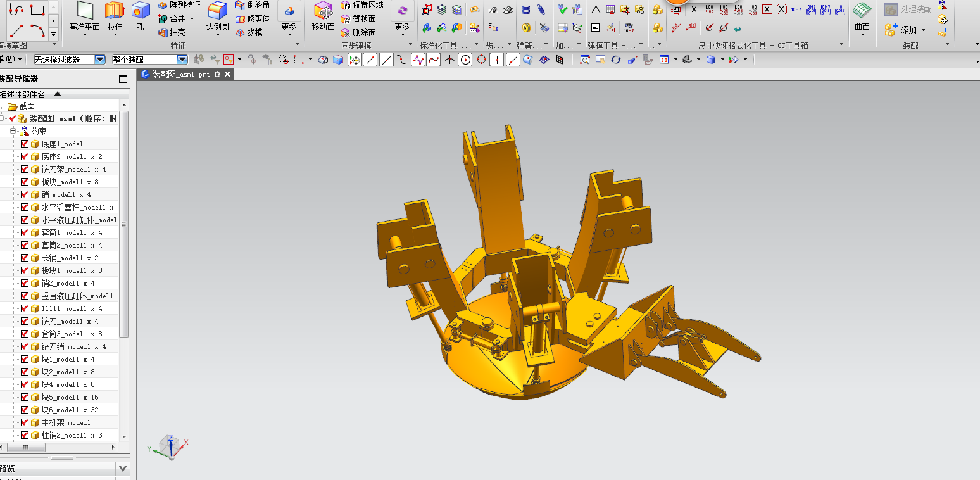Click the 倒斜角 chamfer tool
The width and height of the screenshot is (980, 480).
point(252,5)
